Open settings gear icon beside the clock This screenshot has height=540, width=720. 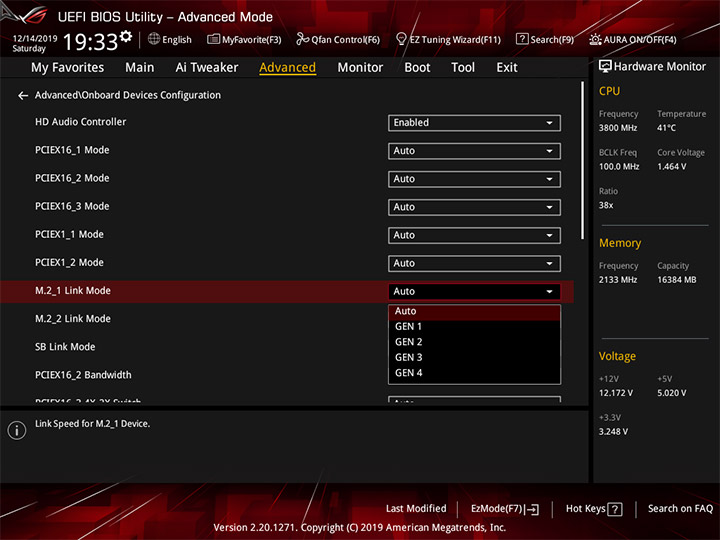126,36
